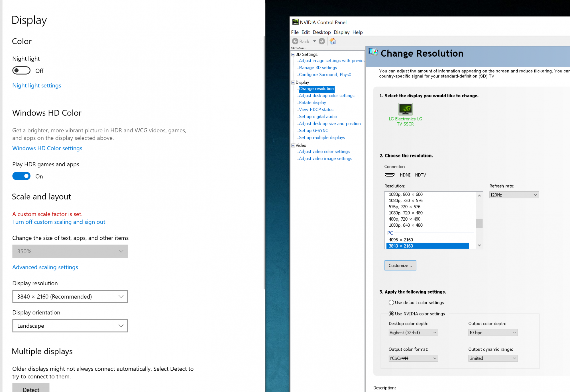This screenshot has width=570, height=392.
Task: Open Adjust desktop size and position
Action: [330, 124]
